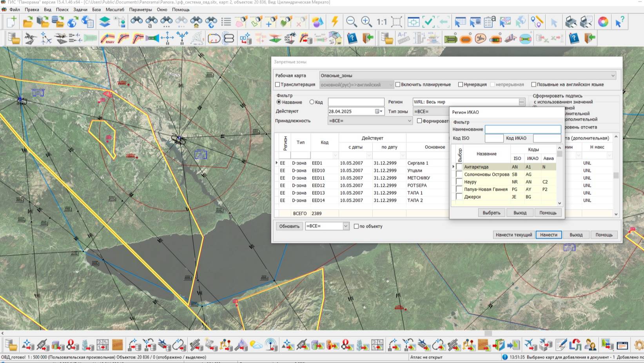644x363 pixels.
Task: Click the Выбрать button
Action: (x=491, y=213)
